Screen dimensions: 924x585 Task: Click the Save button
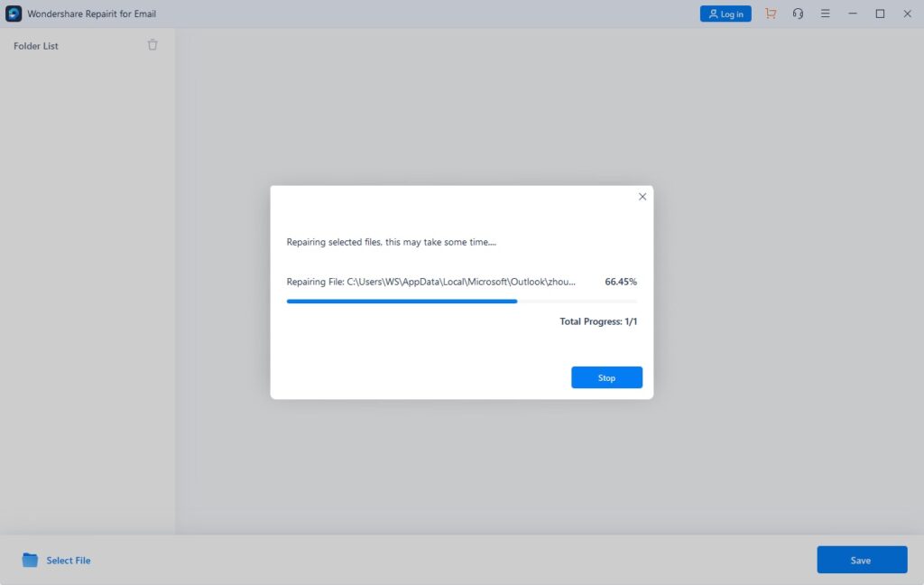862,560
